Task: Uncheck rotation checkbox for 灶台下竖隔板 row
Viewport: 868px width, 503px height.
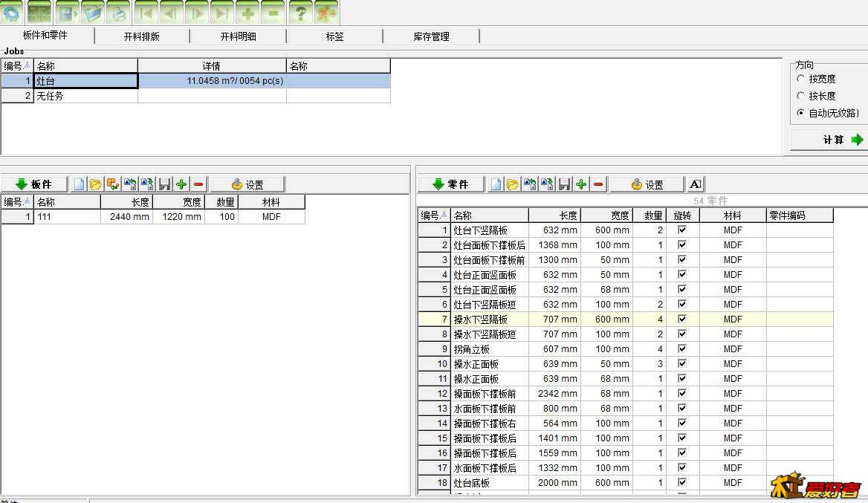Action: tap(681, 230)
